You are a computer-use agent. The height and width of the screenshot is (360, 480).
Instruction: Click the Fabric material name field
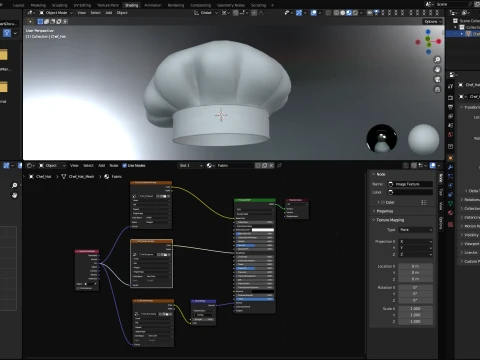coord(235,165)
